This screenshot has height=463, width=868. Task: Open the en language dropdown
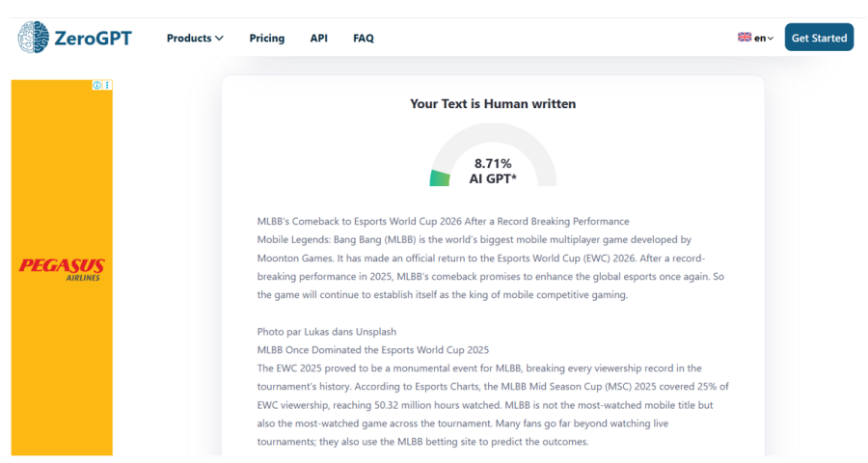tap(764, 39)
